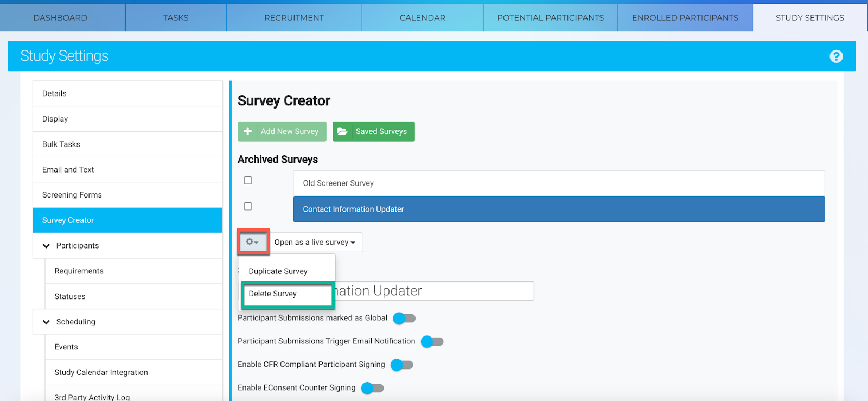The image size is (868, 401).
Task: Enable CFR Compliant Participant Signing
Action: pos(402,365)
